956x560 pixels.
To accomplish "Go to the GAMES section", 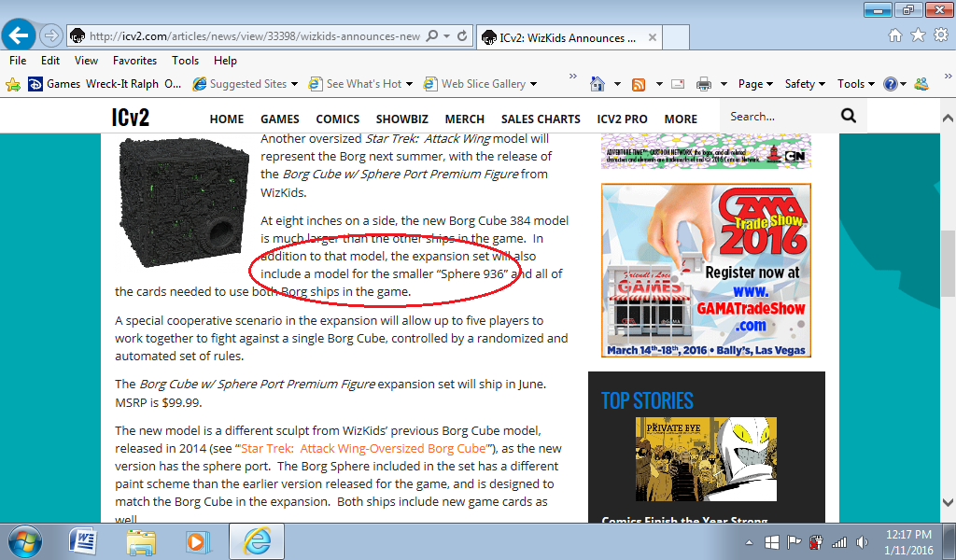I will click(280, 119).
